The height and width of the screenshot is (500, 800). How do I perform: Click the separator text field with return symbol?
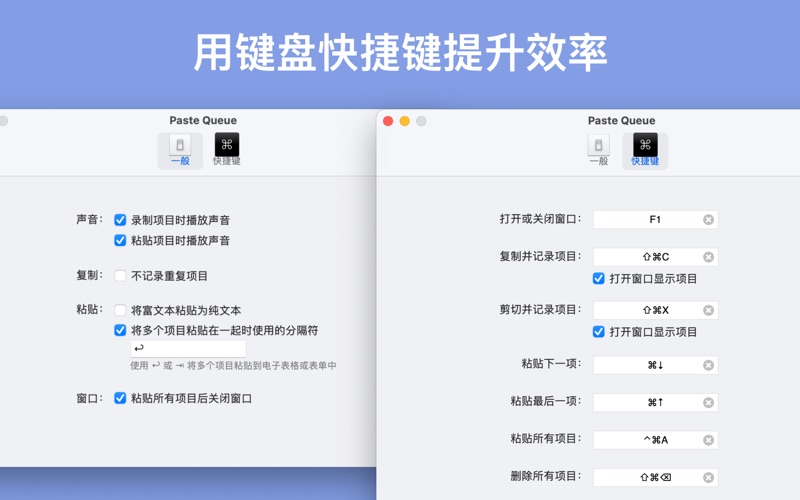click(188, 348)
